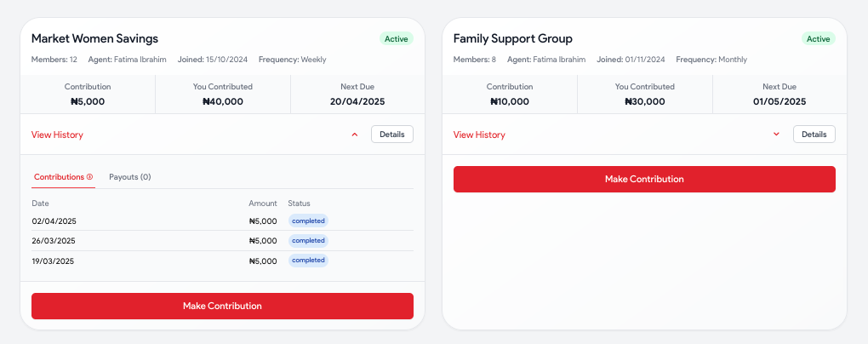Click You Contributed ₦30,000 cell
The image size is (868, 344).
coord(644,95)
